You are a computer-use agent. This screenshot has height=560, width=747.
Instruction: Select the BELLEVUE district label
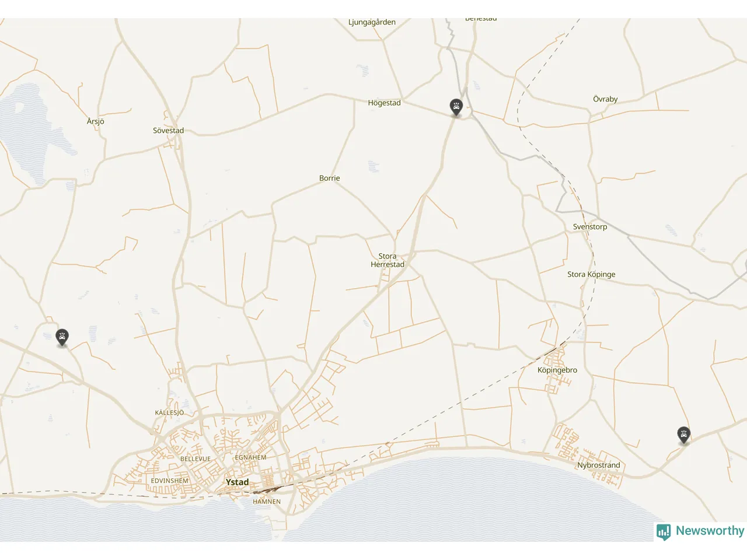point(196,459)
